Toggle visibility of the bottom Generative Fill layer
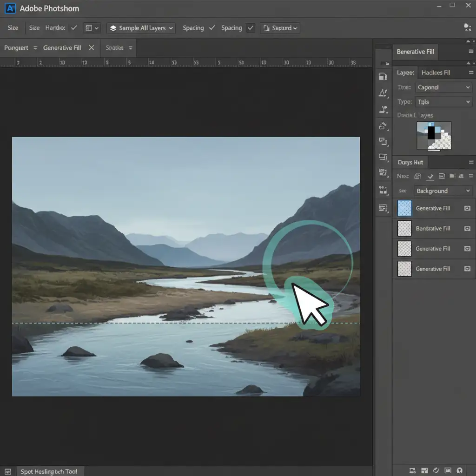 pos(468,269)
